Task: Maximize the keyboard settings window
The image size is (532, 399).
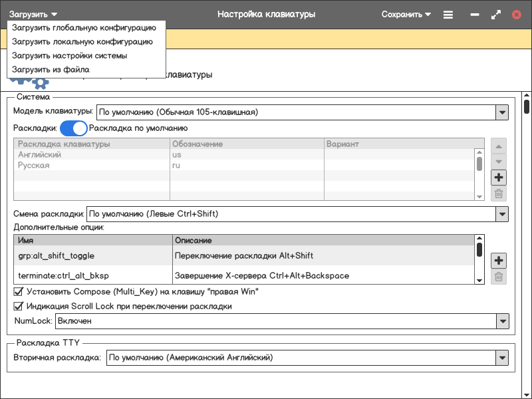Action: pos(495,14)
